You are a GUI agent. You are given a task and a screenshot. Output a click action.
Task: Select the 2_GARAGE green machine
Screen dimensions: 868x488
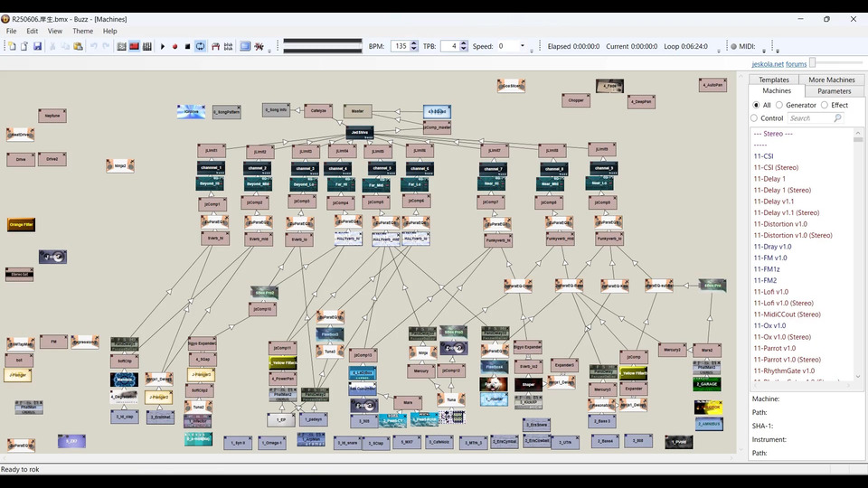707,384
